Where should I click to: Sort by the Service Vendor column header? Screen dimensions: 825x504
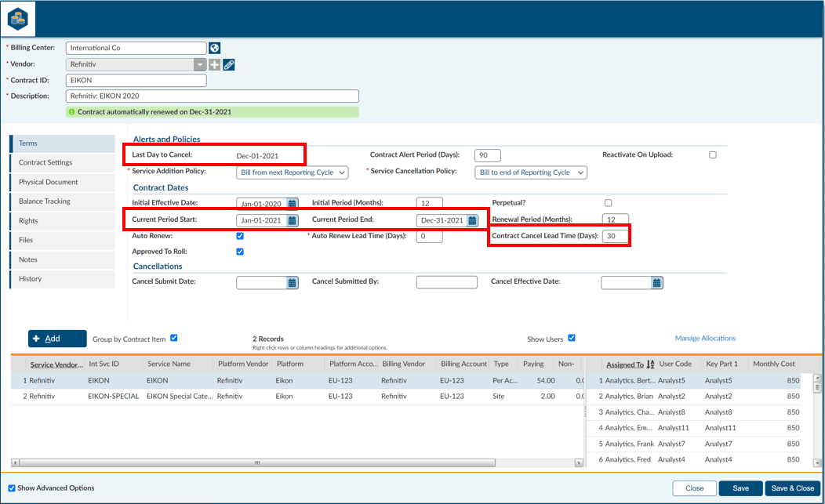[x=56, y=364]
